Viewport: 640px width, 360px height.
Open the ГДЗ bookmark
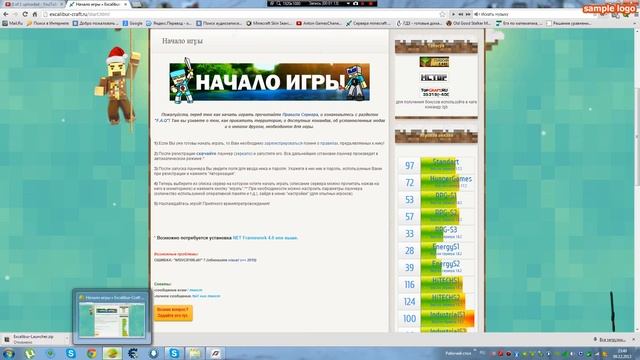click(419, 23)
